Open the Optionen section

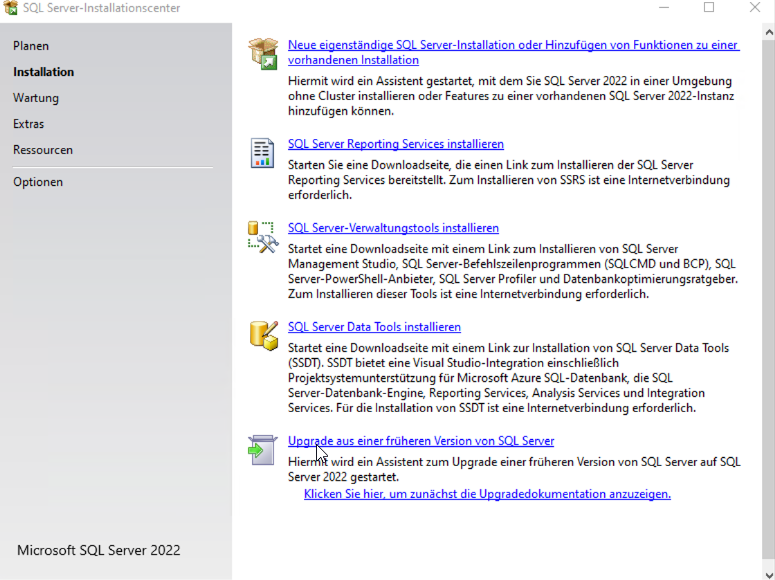(38, 182)
